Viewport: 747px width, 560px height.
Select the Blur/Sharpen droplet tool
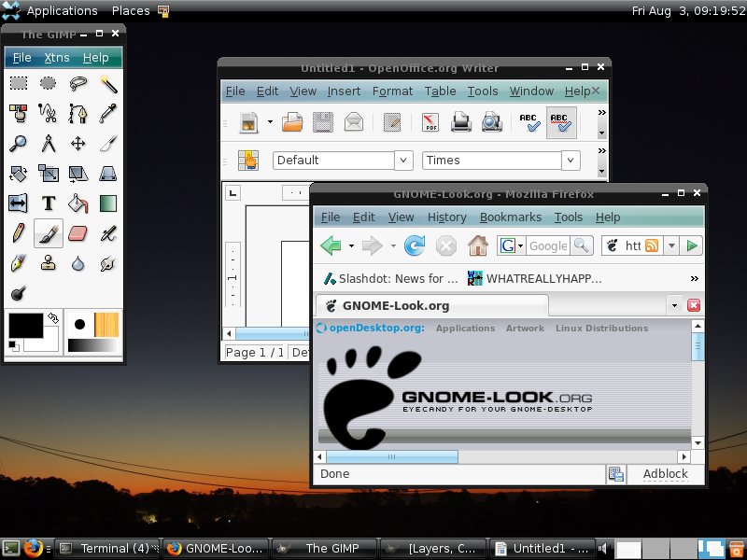[78, 263]
